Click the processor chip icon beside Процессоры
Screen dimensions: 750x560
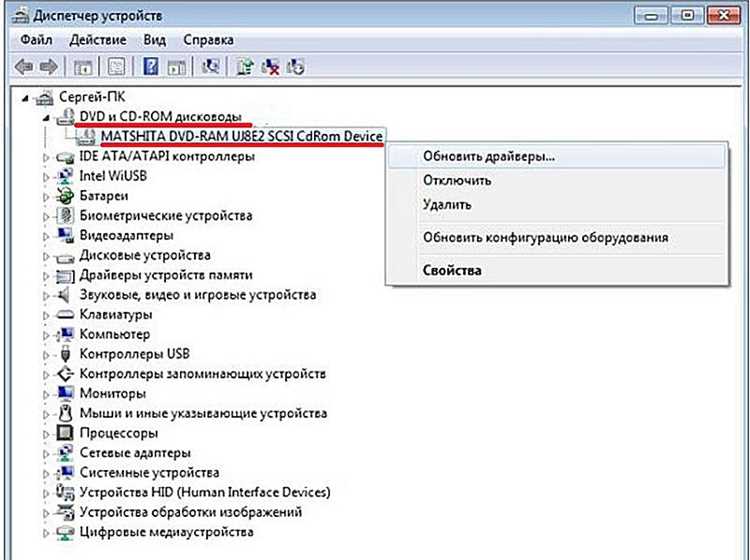click(65, 433)
